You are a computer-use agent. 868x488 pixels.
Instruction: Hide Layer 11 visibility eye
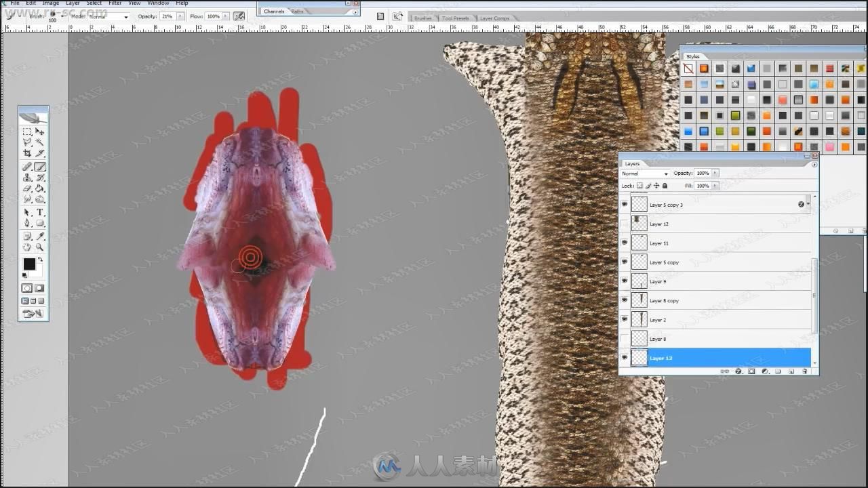coord(624,243)
